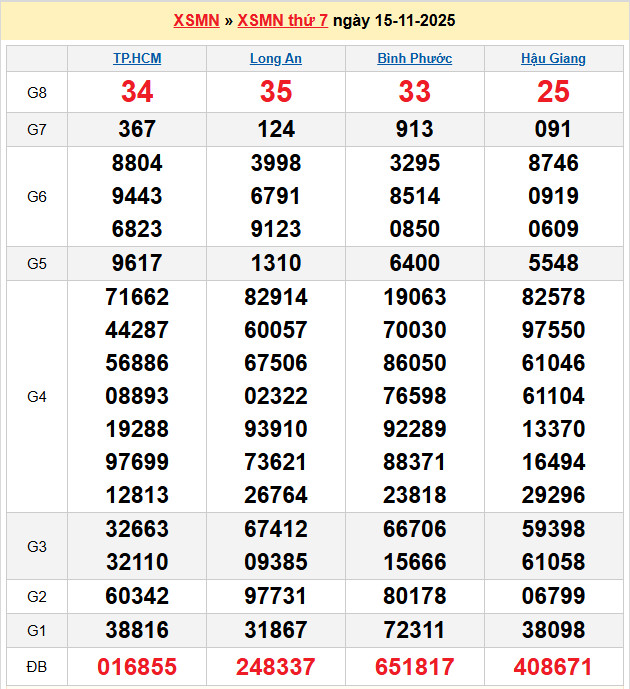
Task: Click the TP.HCM province column header
Action: tap(137, 58)
